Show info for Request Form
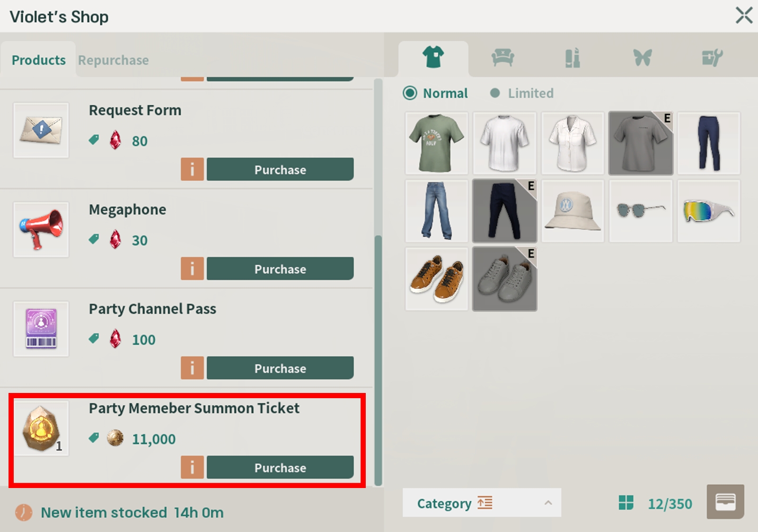 [192, 169]
